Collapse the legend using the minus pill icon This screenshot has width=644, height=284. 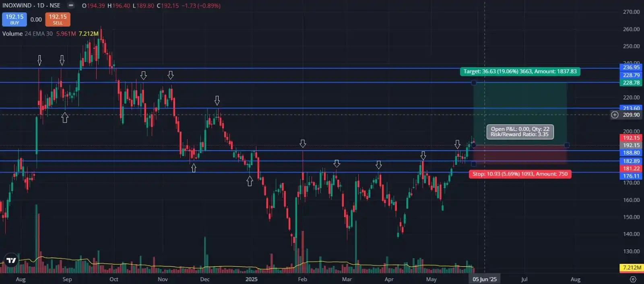[x=71, y=6]
